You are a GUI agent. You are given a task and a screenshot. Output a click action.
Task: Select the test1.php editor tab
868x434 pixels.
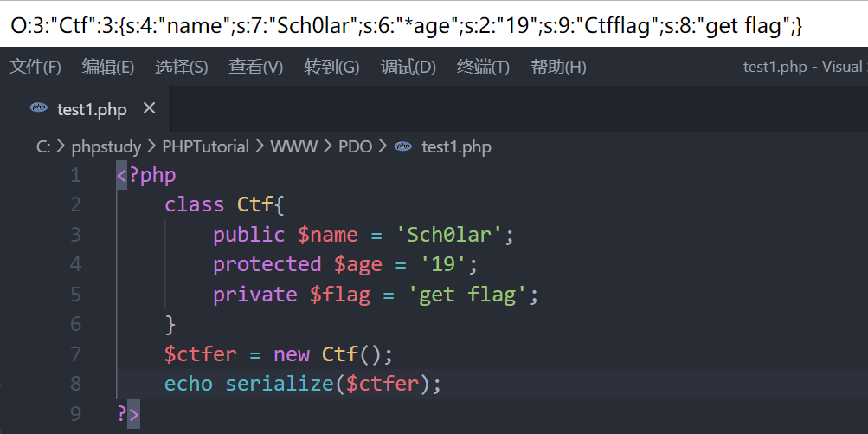(91, 109)
